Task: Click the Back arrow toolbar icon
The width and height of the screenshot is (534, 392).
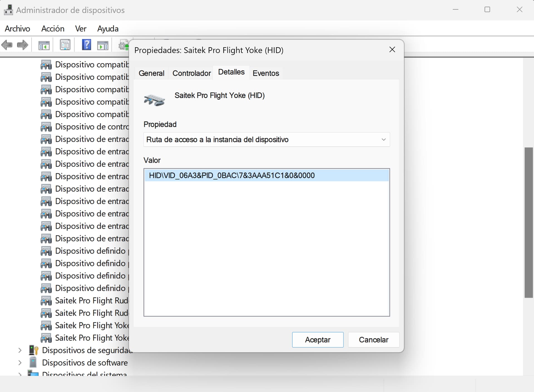Action: (x=7, y=45)
